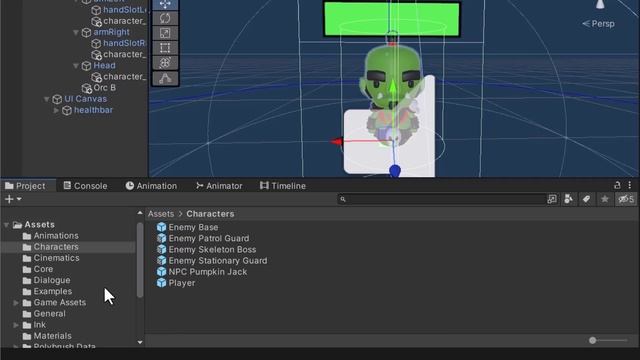The image size is (640, 360).
Task: Open the Animations folder
Action: pyautogui.click(x=56, y=236)
